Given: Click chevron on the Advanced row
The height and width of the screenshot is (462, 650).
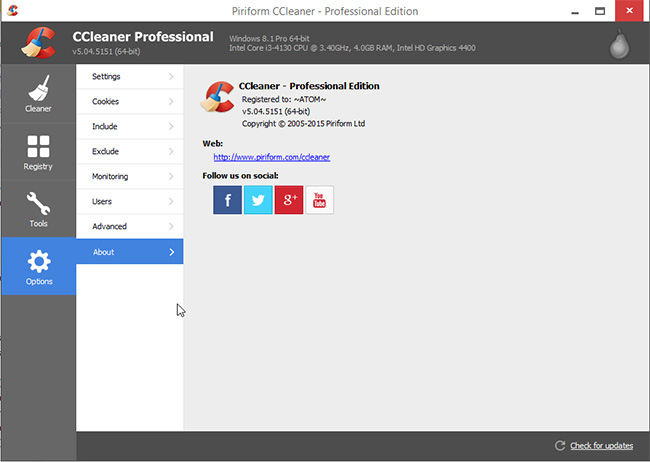Looking at the screenshot, I should tap(171, 226).
